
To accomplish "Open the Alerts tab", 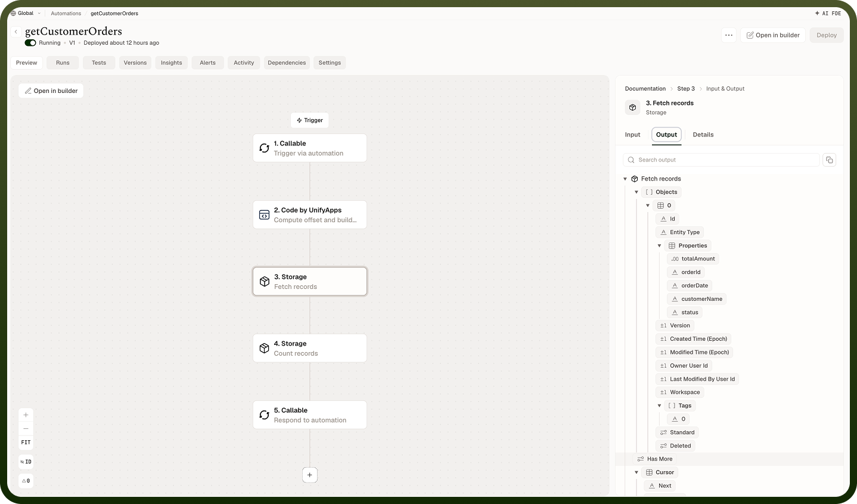I will pos(208,63).
